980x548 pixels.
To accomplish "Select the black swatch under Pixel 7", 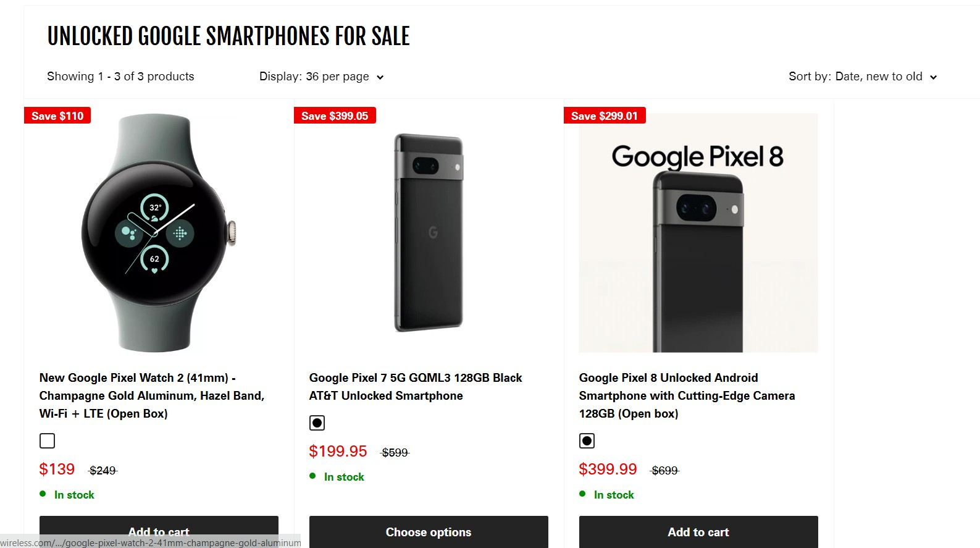I will (317, 423).
